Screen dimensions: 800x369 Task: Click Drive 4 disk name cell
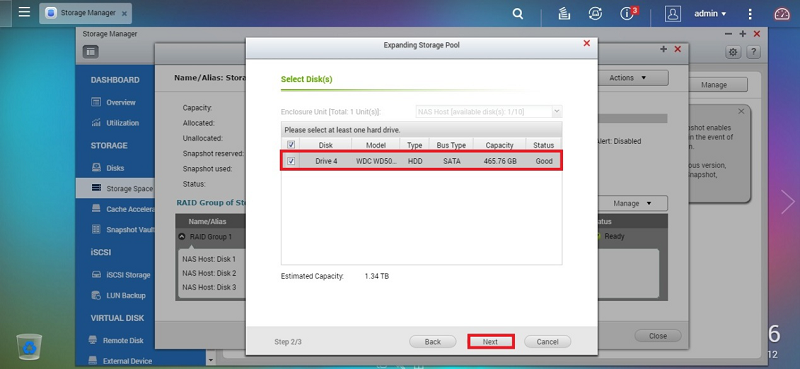pos(326,161)
